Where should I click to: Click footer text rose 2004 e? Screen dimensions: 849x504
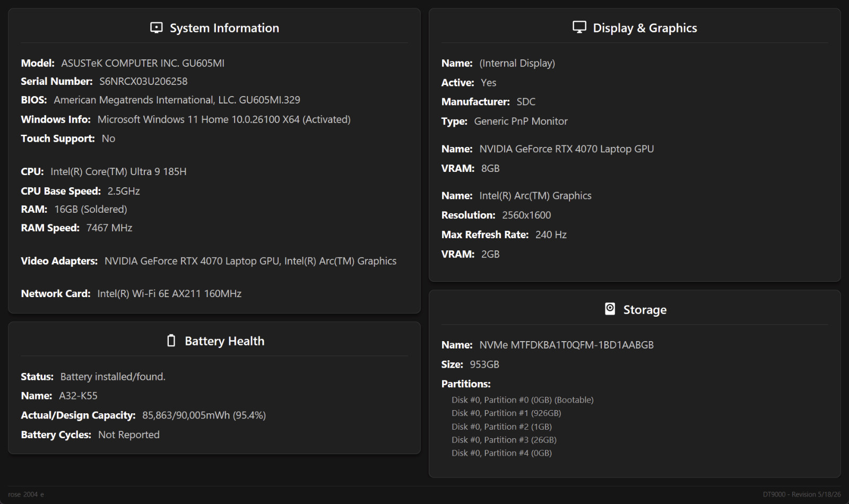click(x=26, y=494)
